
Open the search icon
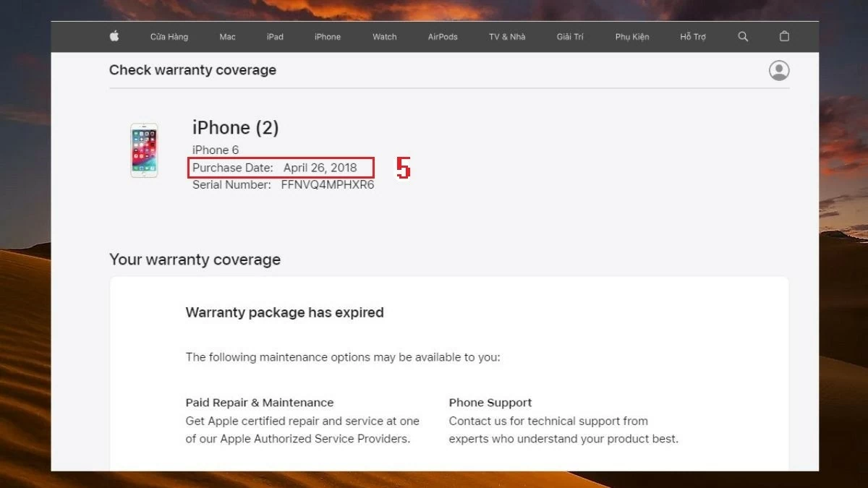pos(742,36)
